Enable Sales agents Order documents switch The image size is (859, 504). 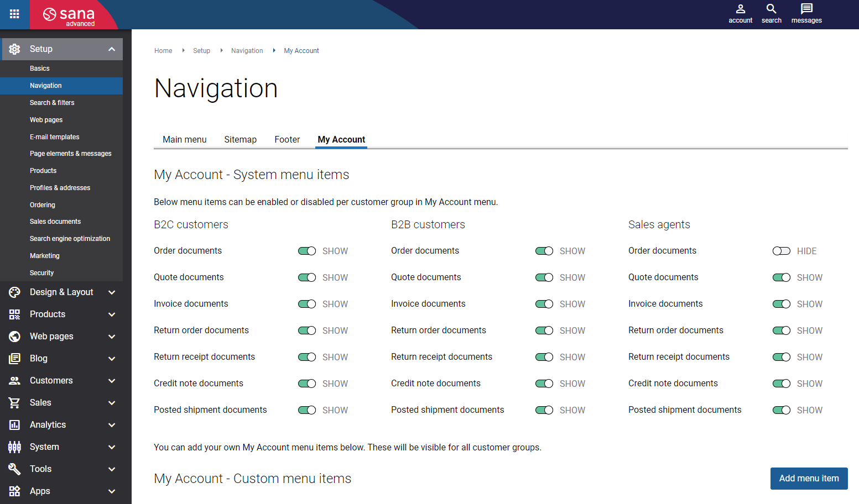782,251
